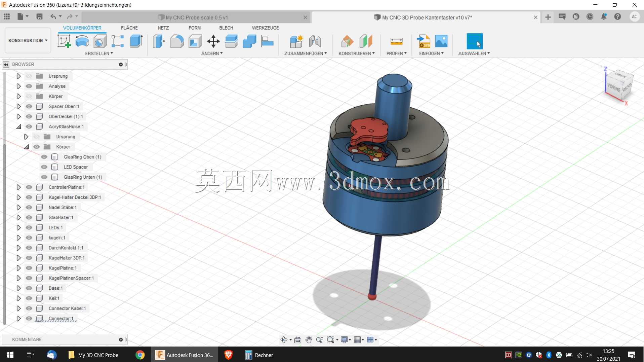The height and width of the screenshot is (362, 644).
Task: Select the Press Pull tool
Action: [x=159, y=41]
